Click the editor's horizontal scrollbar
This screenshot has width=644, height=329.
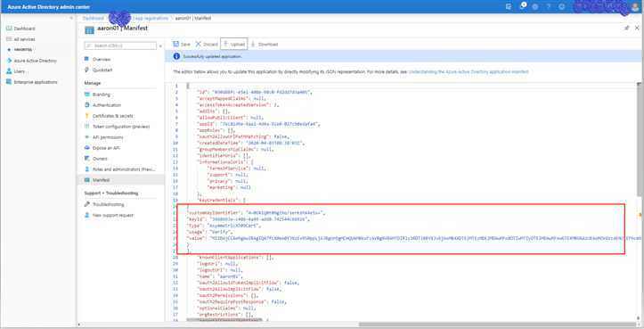[x=224, y=319]
